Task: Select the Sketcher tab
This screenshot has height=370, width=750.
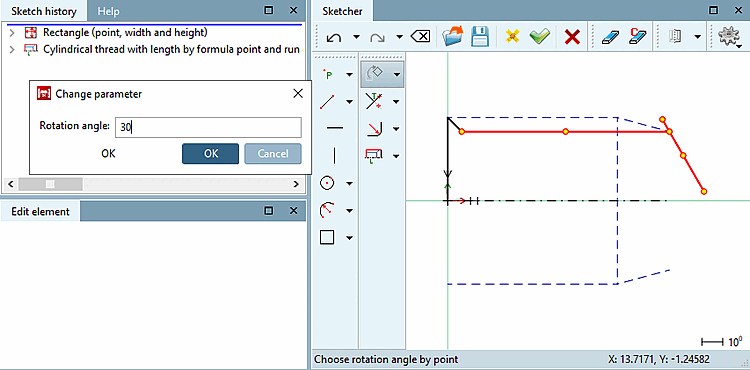Action: click(x=342, y=11)
